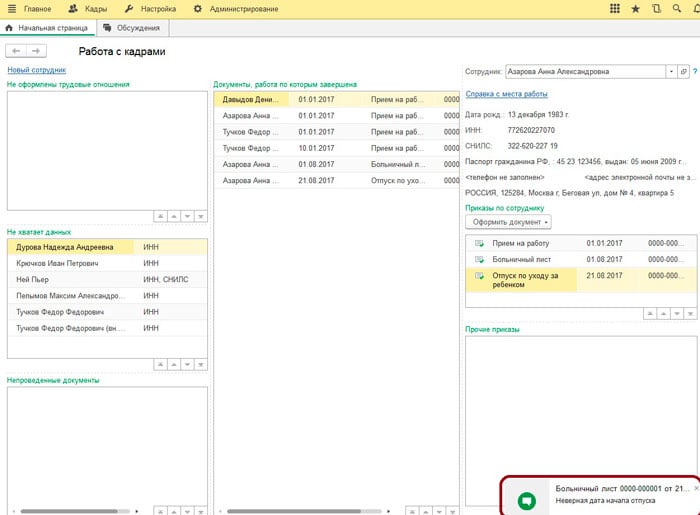700x515 pixels.
Task: Open the Оформить документ dropdown
Action: coord(508,221)
